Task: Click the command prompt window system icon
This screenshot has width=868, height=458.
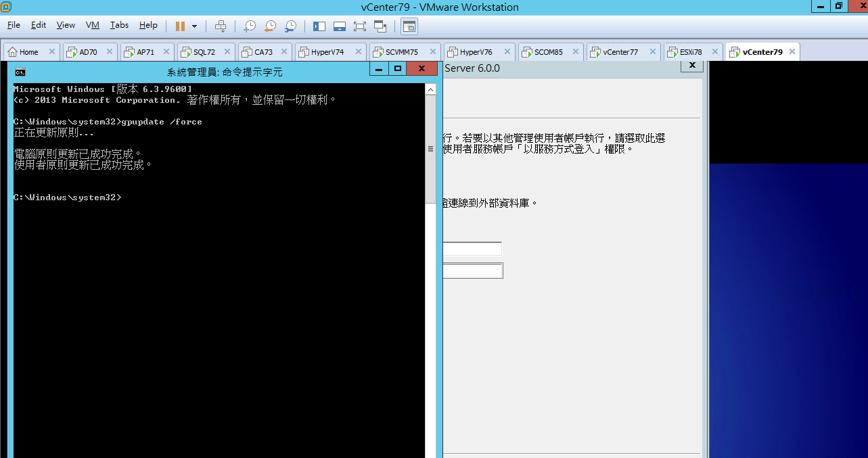Action: tap(20, 72)
